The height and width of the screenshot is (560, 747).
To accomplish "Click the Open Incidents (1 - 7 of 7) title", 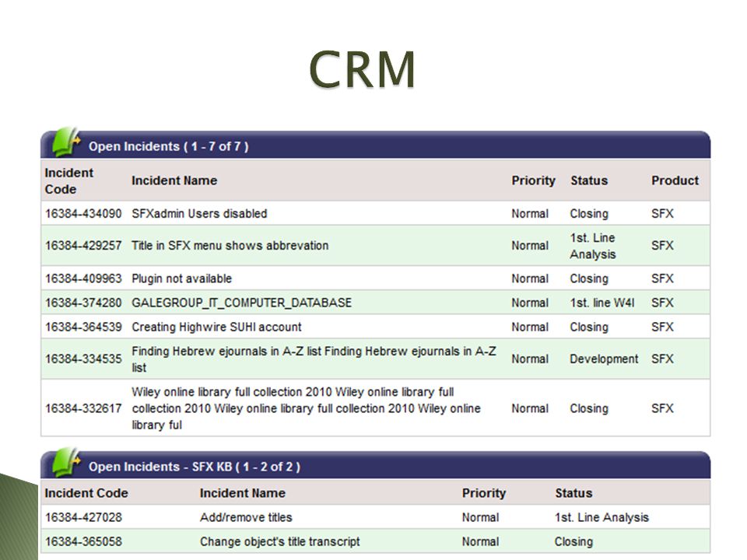I will [x=169, y=147].
